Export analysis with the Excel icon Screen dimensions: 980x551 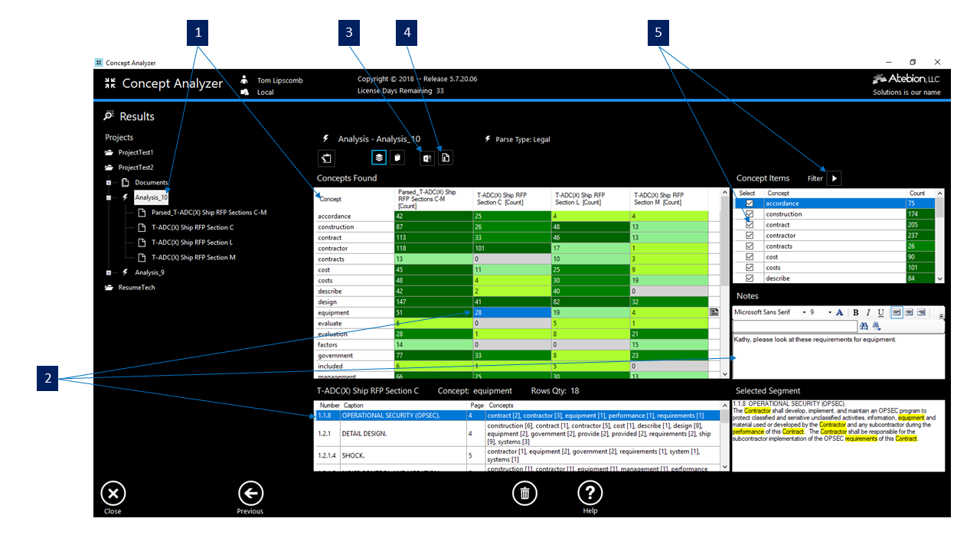pyautogui.click(x=427, y=158)
